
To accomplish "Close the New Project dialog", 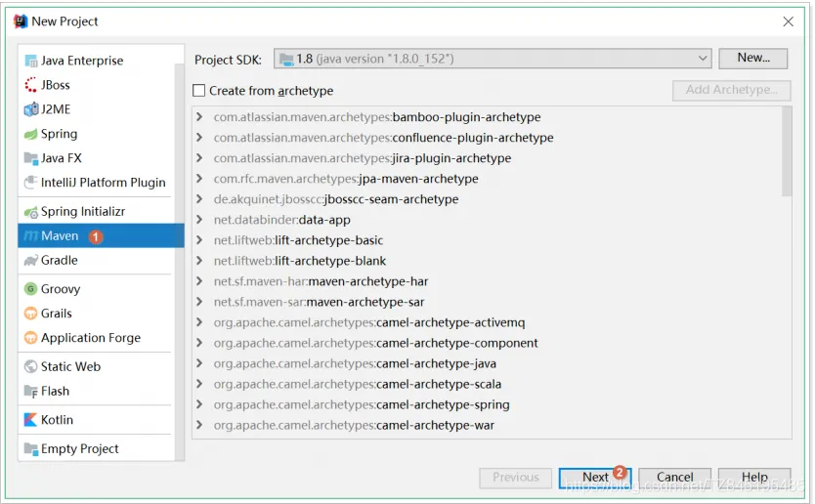I will (x=788, y=21).
